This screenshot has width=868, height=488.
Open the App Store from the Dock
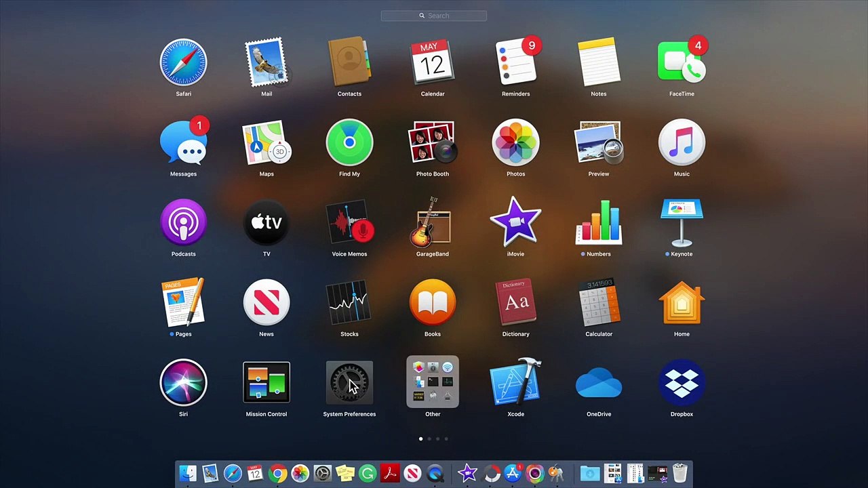(x=513, y=473)
